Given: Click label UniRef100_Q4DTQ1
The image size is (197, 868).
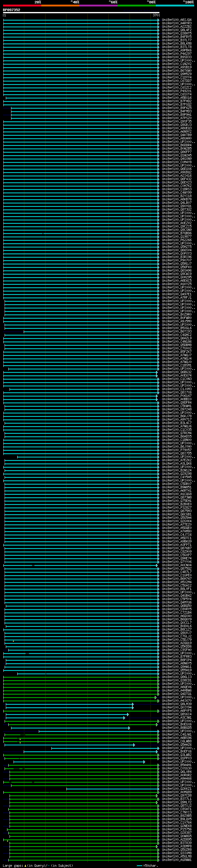Looking at the screenshot, I should [177, 694].
